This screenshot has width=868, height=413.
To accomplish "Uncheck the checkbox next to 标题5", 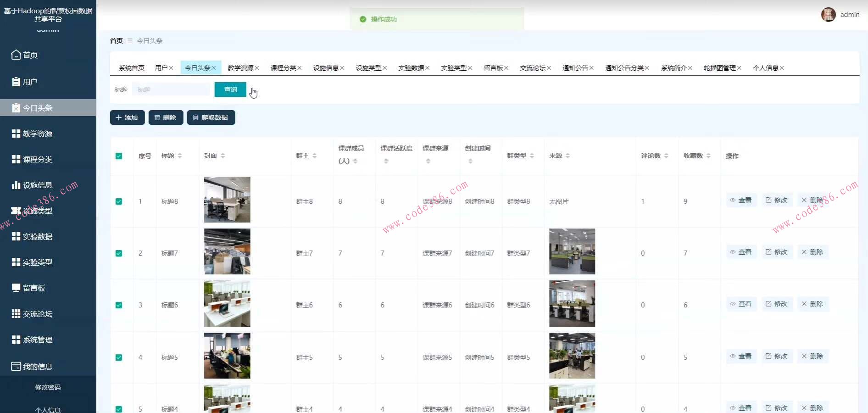I will [119, 357].
